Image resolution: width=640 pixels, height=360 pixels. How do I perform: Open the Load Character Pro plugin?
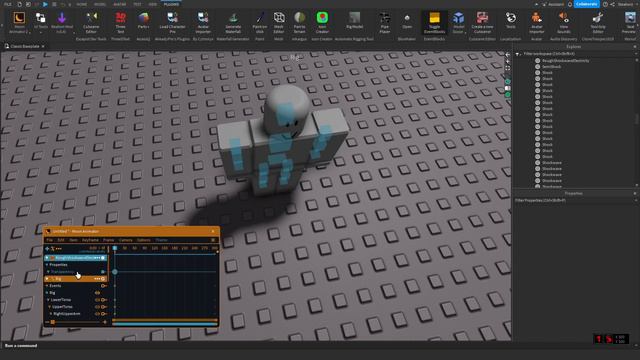coord(172,22)
